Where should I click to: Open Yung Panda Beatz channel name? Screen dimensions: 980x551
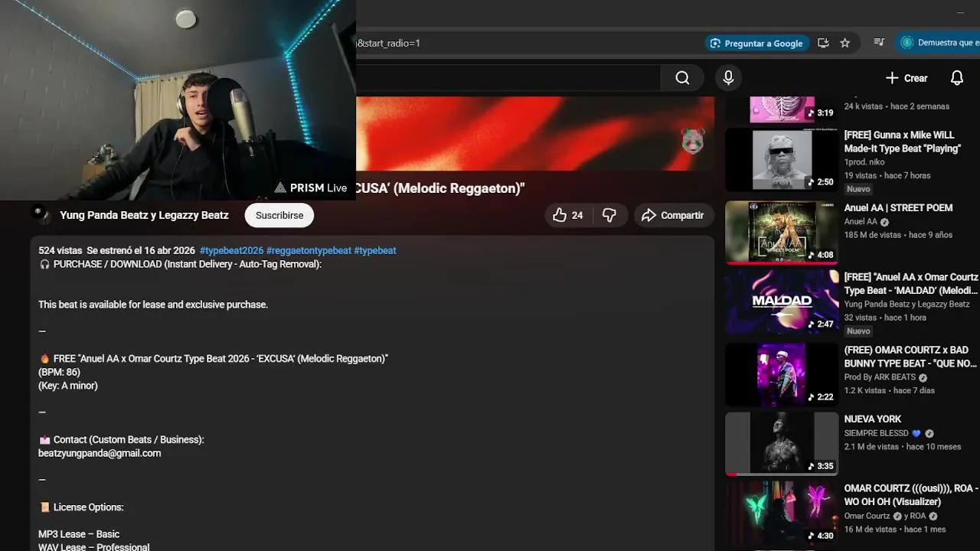(144, 216)
